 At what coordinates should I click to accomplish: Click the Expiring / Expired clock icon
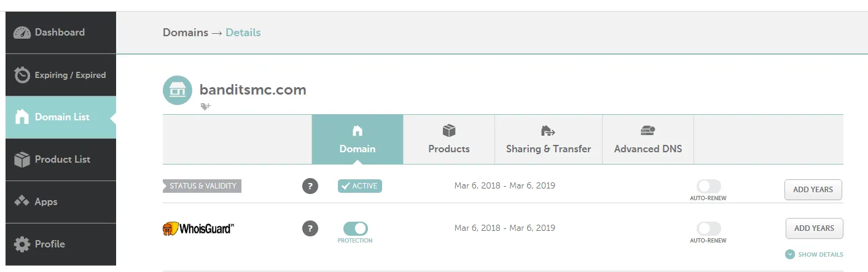pyautogui.click(x=22, y=75)
